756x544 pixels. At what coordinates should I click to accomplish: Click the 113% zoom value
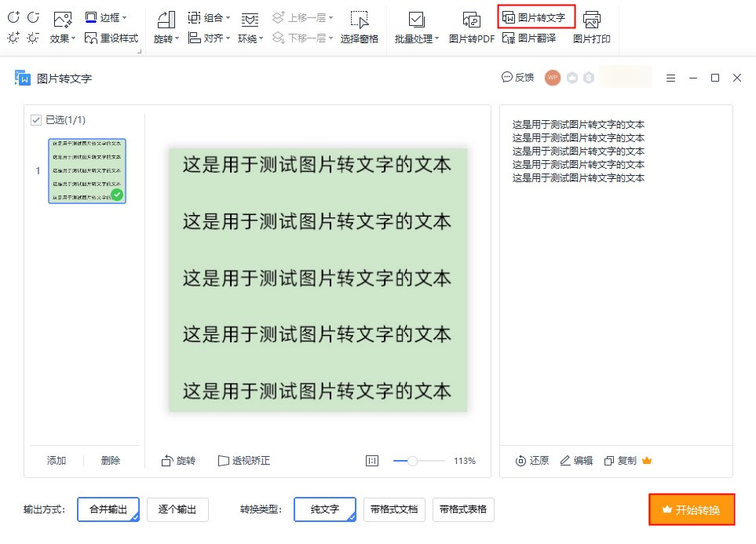click(x=464, y=461)
